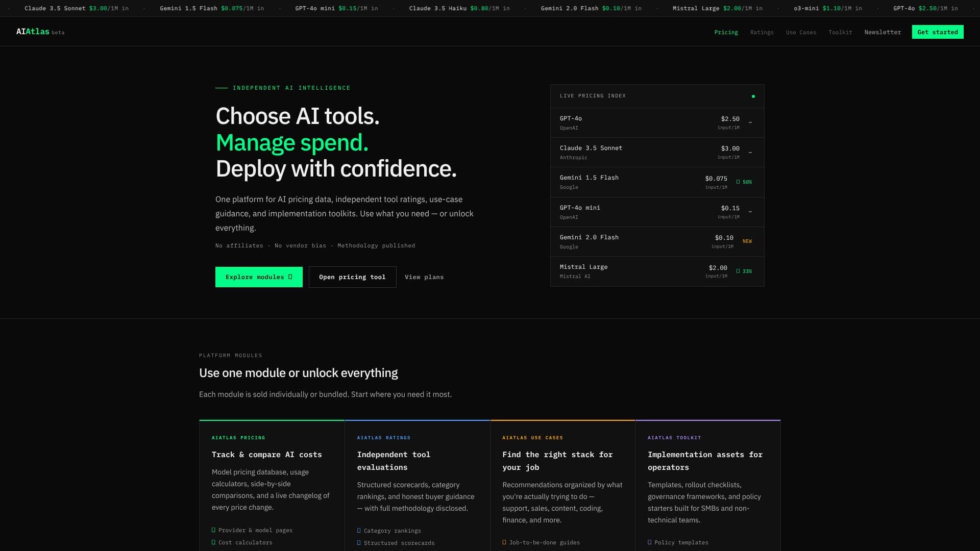Click the Get started button

[938, 32]
